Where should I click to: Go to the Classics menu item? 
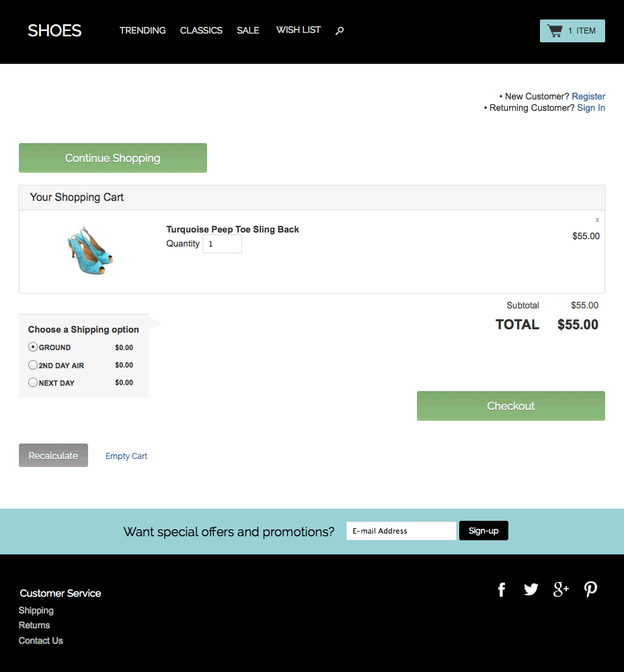click(201, 30)
